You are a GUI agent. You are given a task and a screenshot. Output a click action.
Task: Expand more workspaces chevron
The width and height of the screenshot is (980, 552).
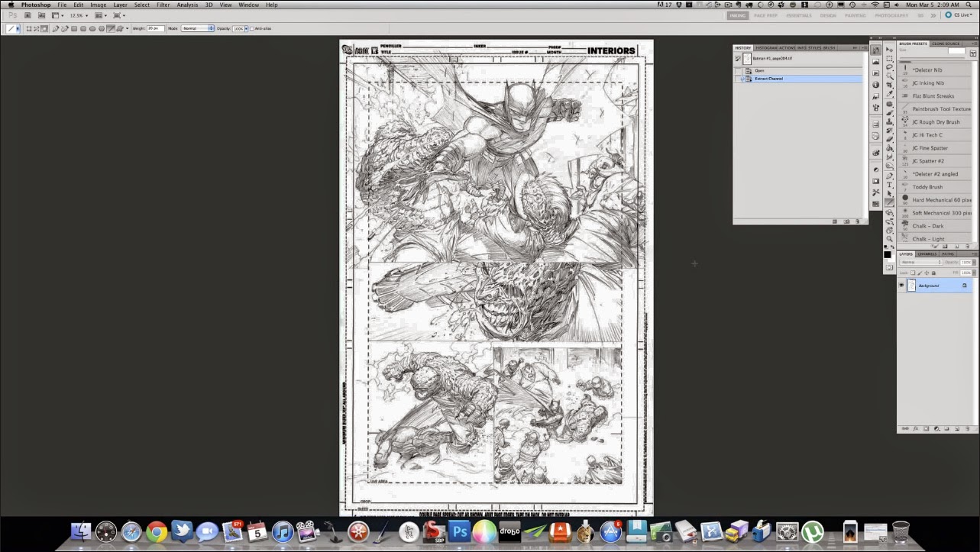pyautogui.click(x=933, y=15)
